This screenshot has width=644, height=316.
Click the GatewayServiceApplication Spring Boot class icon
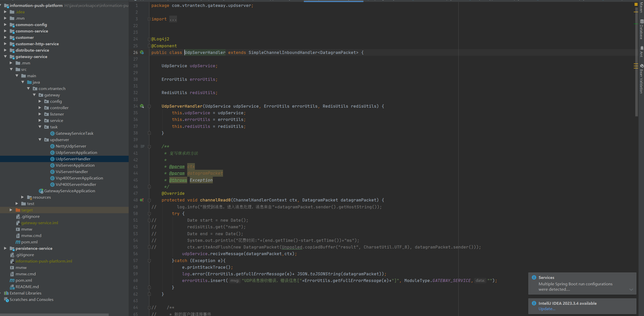pyautogui.click(x=41, y=191)
